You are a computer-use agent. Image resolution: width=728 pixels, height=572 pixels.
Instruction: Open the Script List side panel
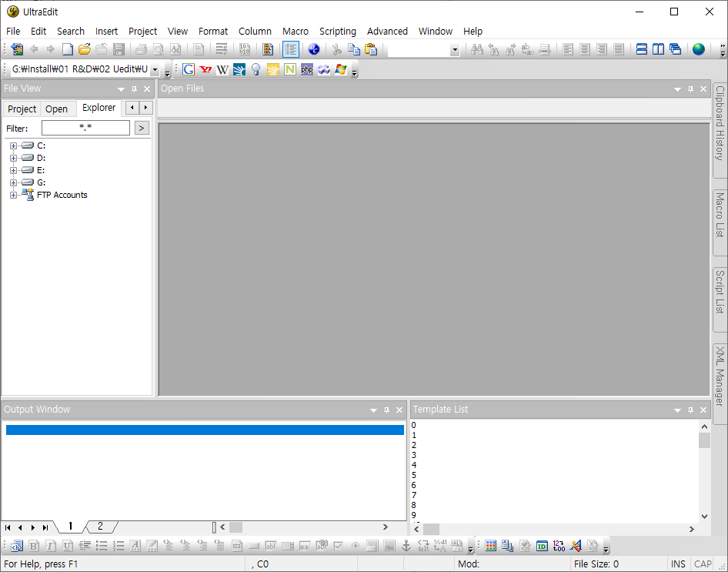[x=720, y=299]
